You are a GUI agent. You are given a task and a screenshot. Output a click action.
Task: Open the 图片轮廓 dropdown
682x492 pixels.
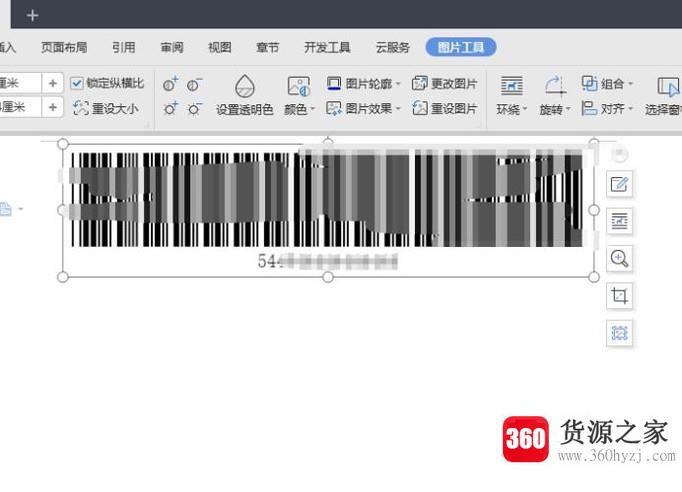363,84
